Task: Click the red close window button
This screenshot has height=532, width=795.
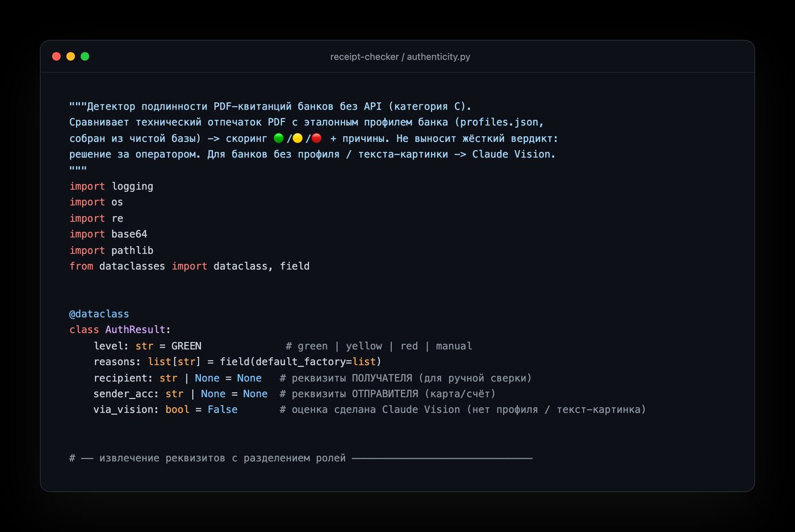Action: point(56,56)
